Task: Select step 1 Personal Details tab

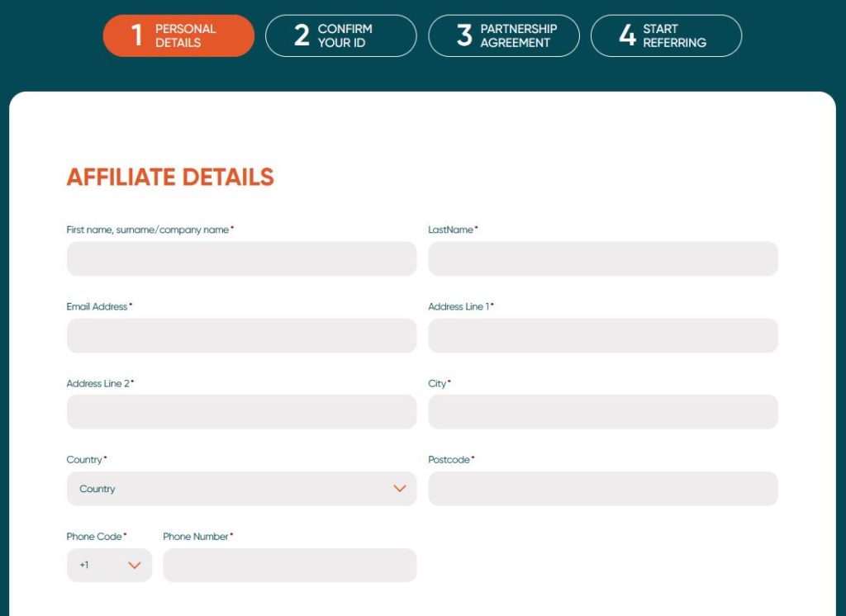Action: (x=178, y=36)
